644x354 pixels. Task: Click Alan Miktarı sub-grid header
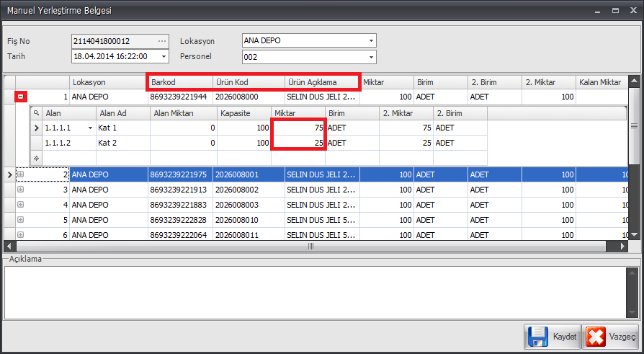184,113
